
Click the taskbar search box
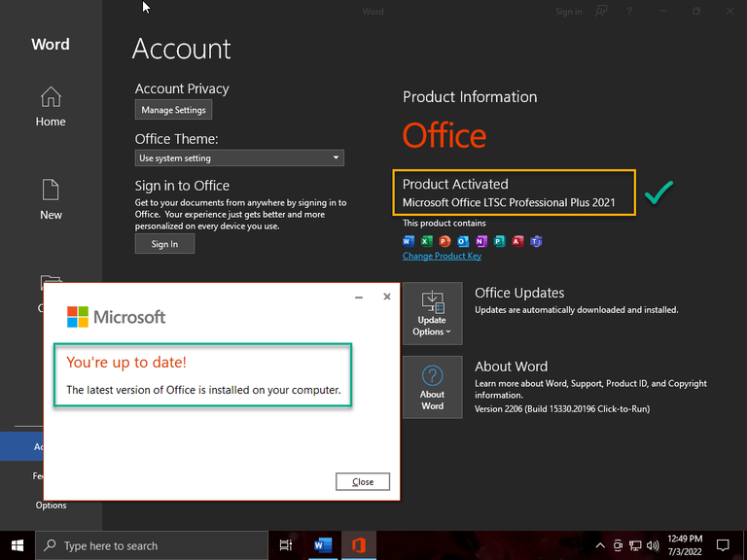(x=152, y=545)
